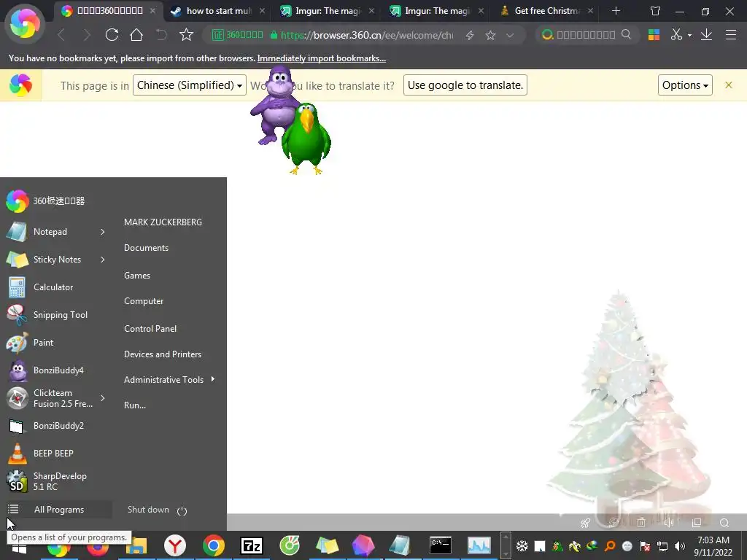
Task: Open MARK ZUCKERBERG user folder
Action: click(163, 222)
